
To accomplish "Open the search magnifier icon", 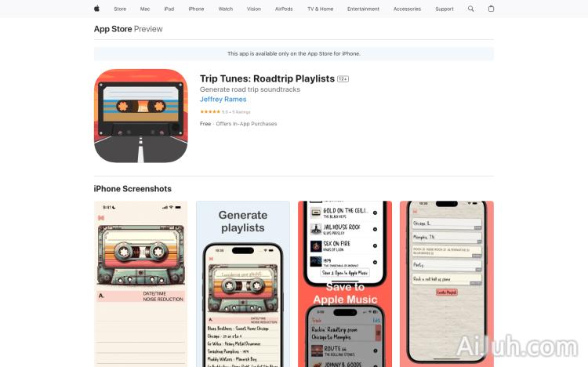I will pyautogui.click(x=471, y=9).
